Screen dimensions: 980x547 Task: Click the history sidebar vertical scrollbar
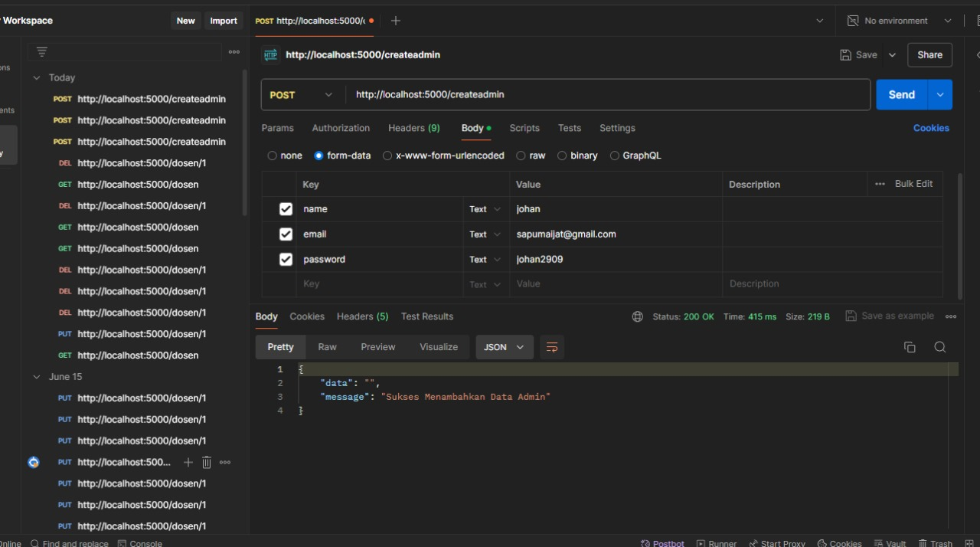(245, 142)
